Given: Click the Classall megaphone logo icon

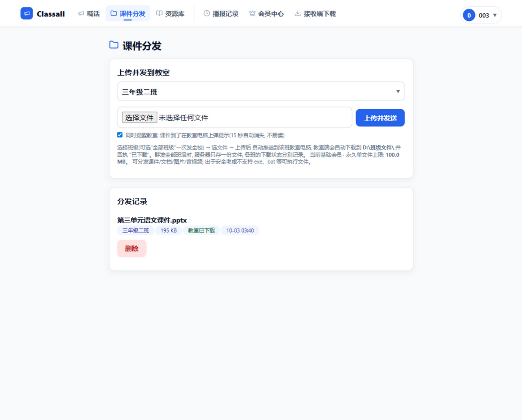Looking at the screenshot, I should point(27,14).
